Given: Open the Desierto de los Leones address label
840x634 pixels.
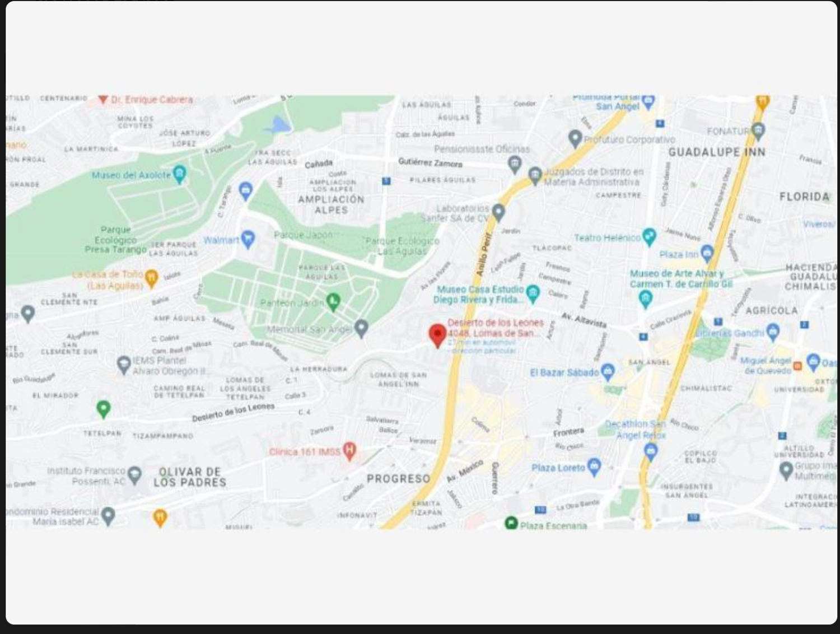Looking at the screenshot, I should click(496, 328).
